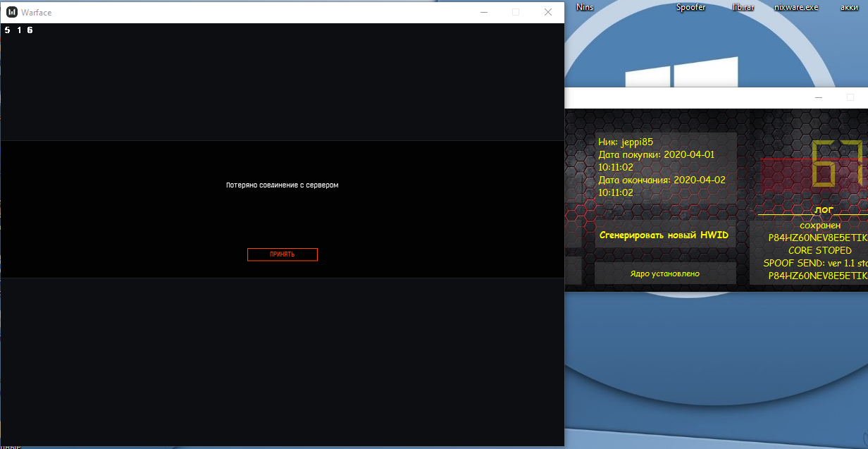Image resolution: width=868 pixels, height=449 pixels.
Task: Click 'Сгенерировать новый HWID' in the spoofer
Action: [x=664, y=235]
